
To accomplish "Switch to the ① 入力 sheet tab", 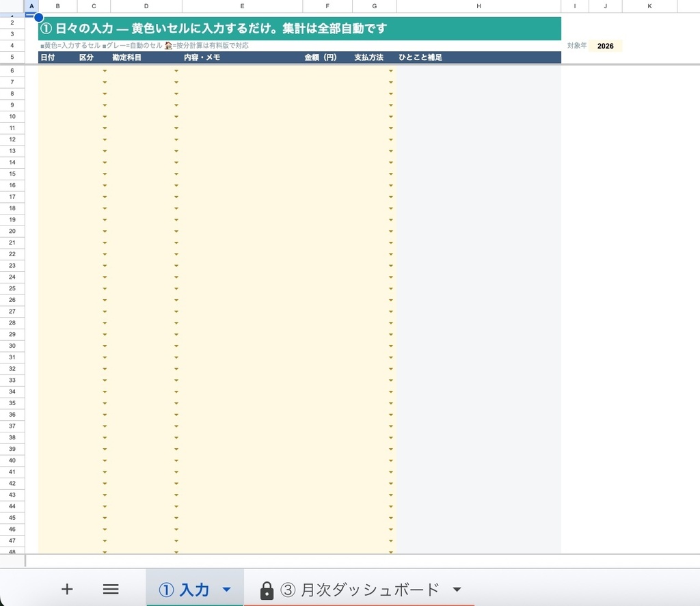I will click(184, 590).
